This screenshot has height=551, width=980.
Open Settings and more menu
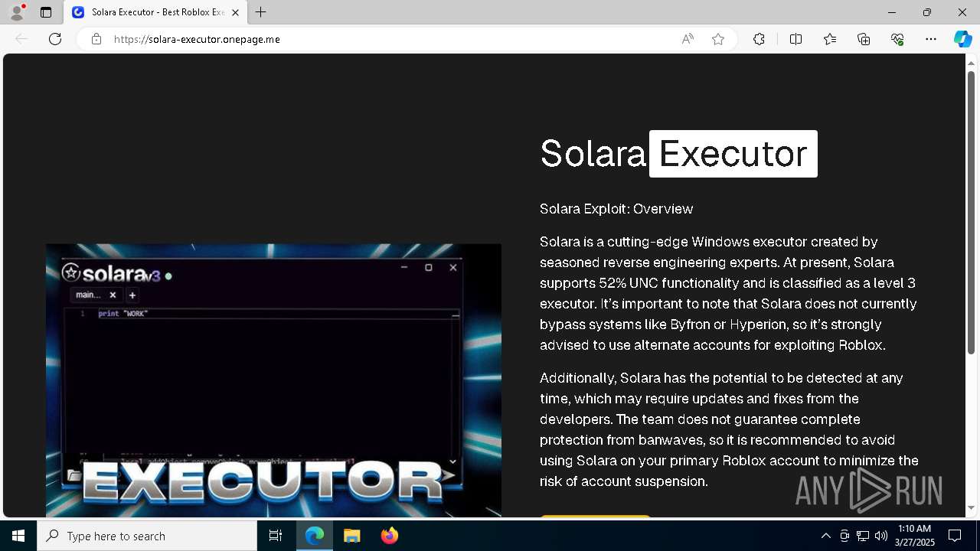(931, 39)
